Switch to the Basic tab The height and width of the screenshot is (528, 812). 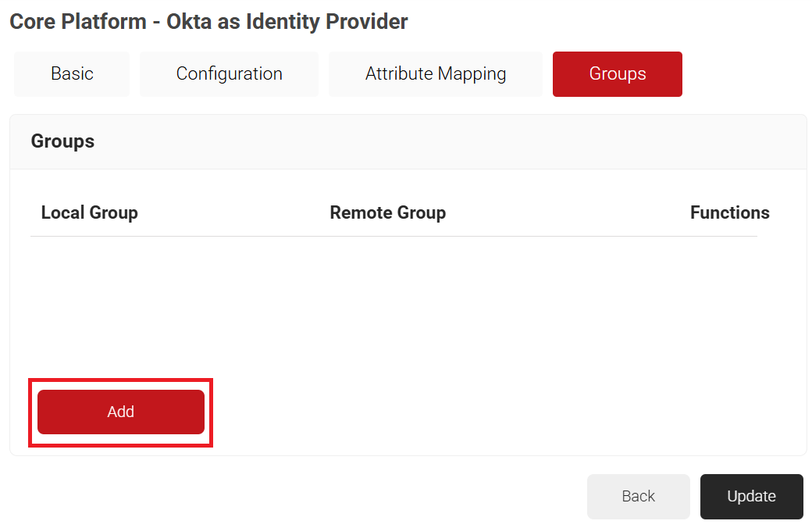72,74
